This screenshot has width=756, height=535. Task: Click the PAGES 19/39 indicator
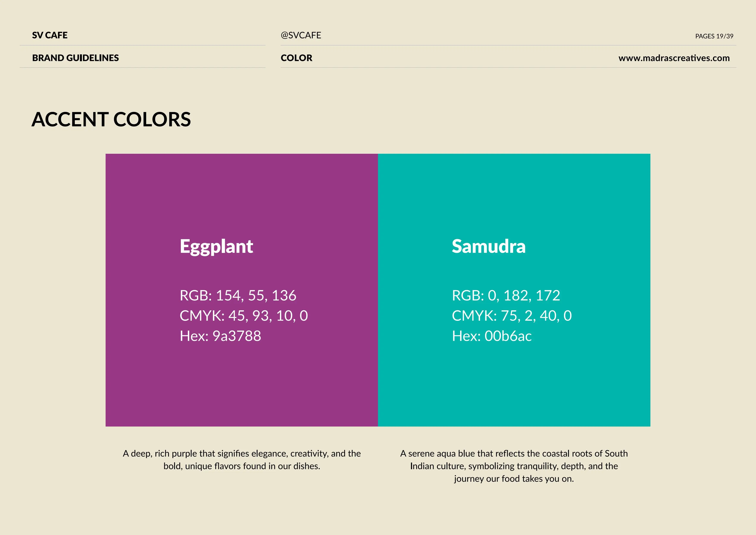coord(714,36)
